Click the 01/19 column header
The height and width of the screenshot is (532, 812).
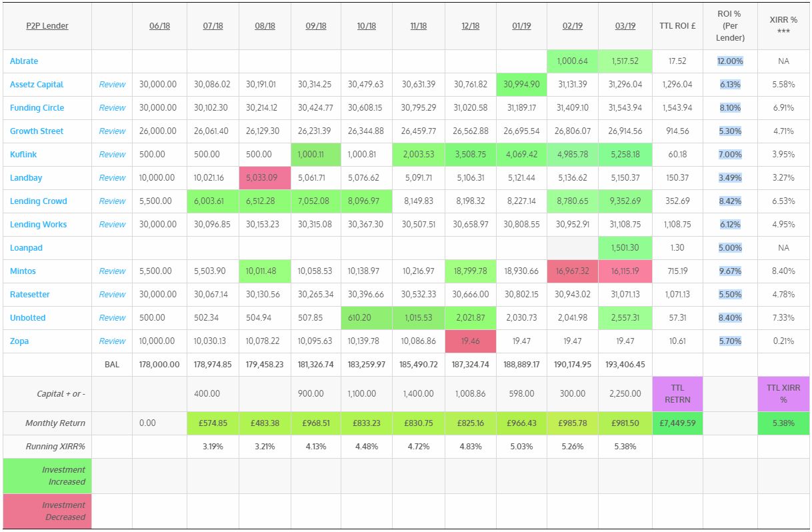521,26
